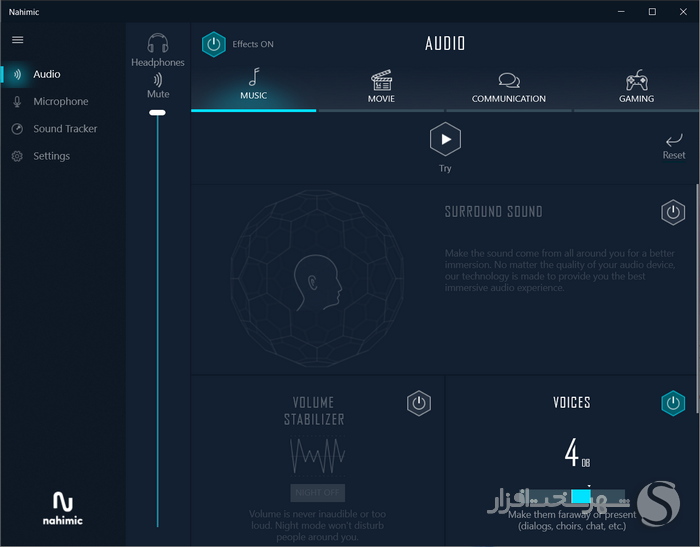The width and height of the screenshot is (700, 547).
Task: Disable the Voices effect power button
Action: pyautogui.click(x=673, y=403)
